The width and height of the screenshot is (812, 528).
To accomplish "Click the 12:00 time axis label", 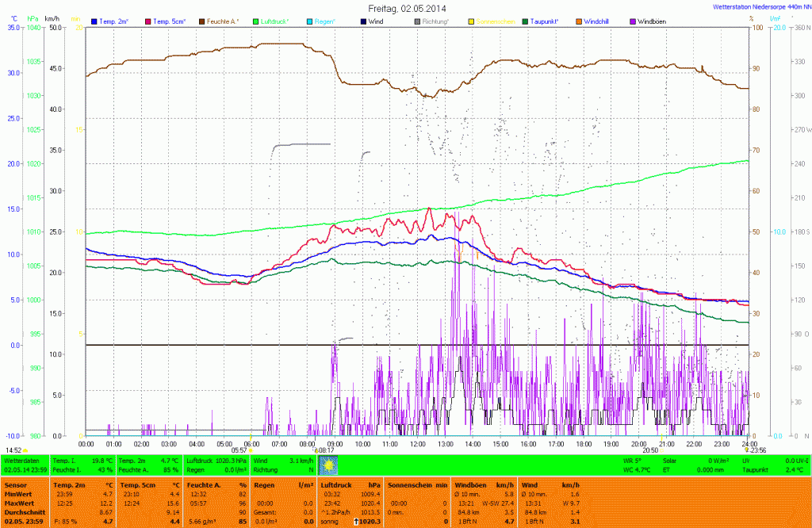I will pos(417,444).
